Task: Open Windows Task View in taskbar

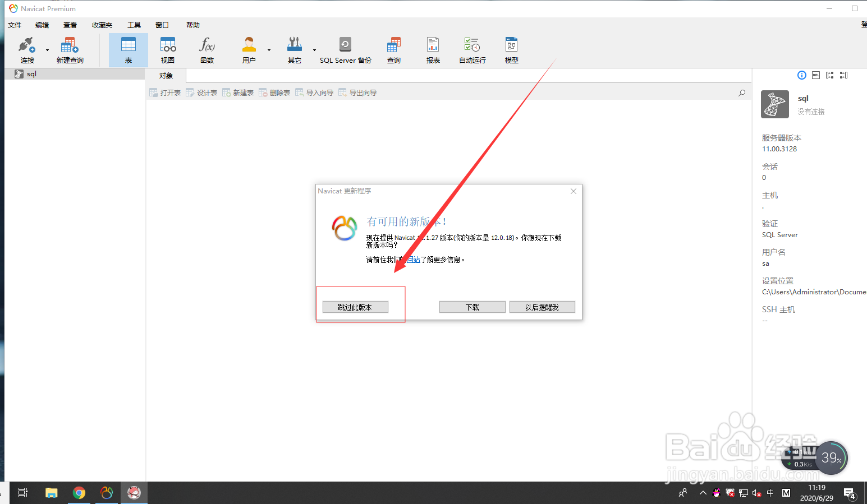Action: [x=23, y=493]
